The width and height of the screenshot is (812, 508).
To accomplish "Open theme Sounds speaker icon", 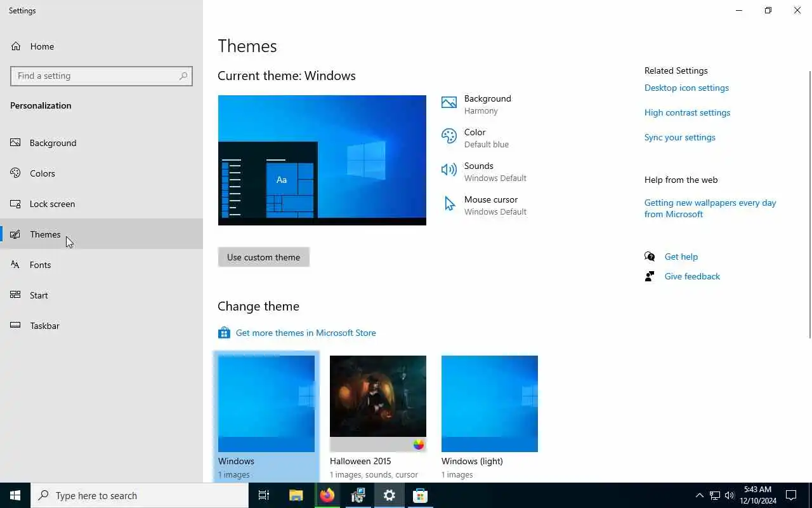I will (x=449, y=170).
